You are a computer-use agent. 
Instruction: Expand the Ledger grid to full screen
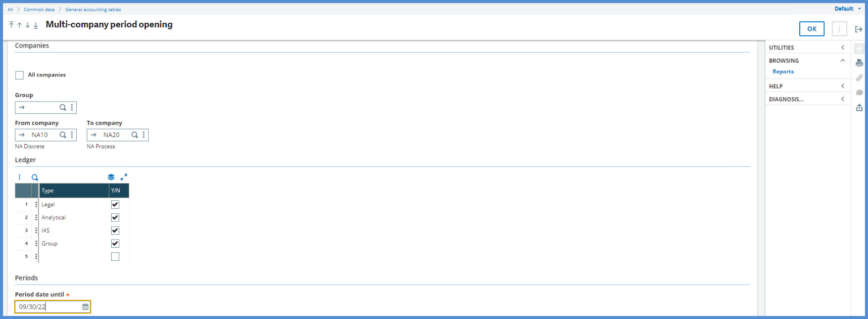click(x=124, y=177)
